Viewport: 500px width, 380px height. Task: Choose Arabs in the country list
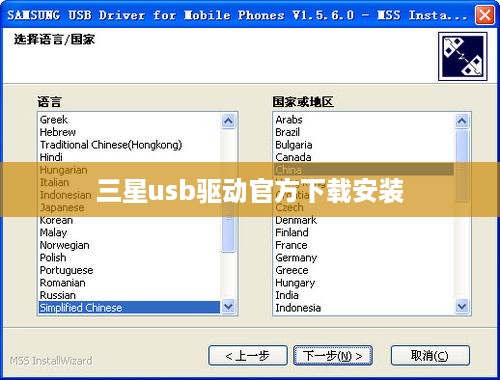364,120
